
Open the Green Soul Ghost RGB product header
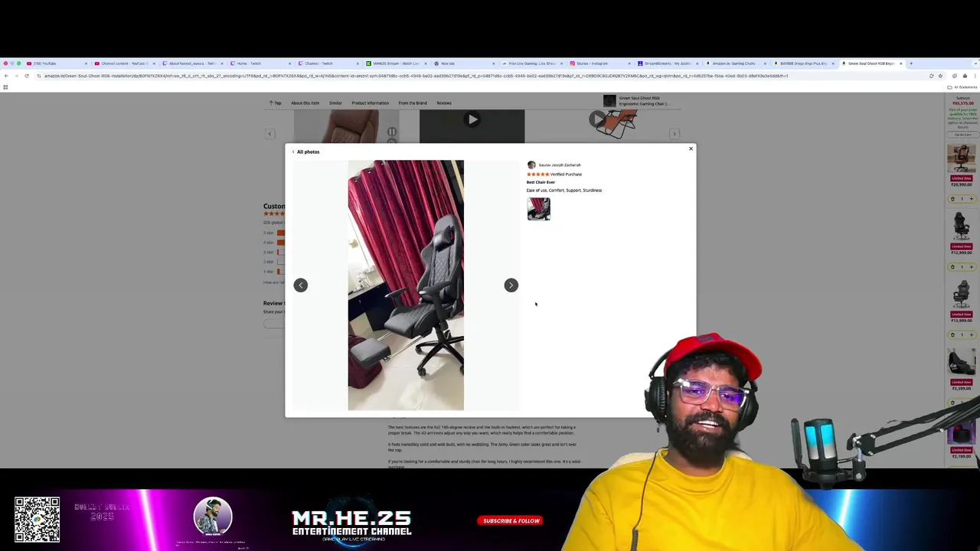(x=637, y=100)
